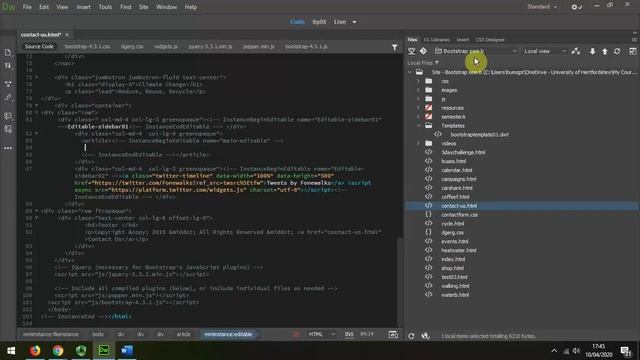Expand the resources folder

pos(418,108)
